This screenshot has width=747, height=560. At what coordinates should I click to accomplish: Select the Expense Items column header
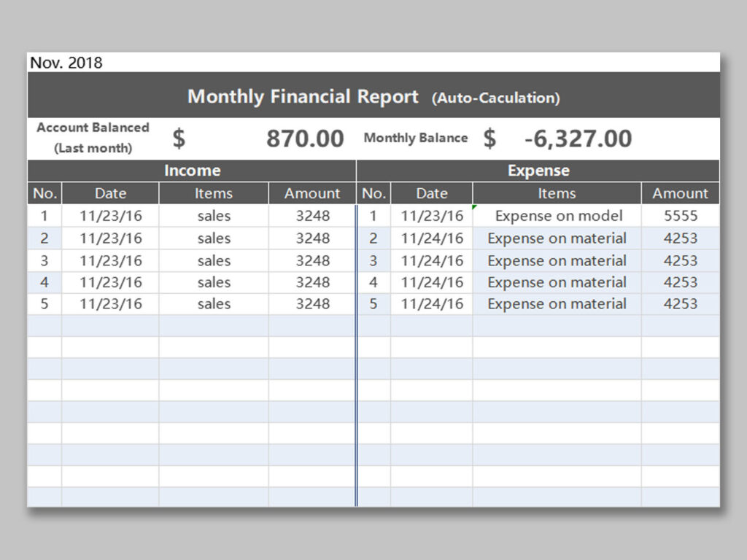click(557, 193)
